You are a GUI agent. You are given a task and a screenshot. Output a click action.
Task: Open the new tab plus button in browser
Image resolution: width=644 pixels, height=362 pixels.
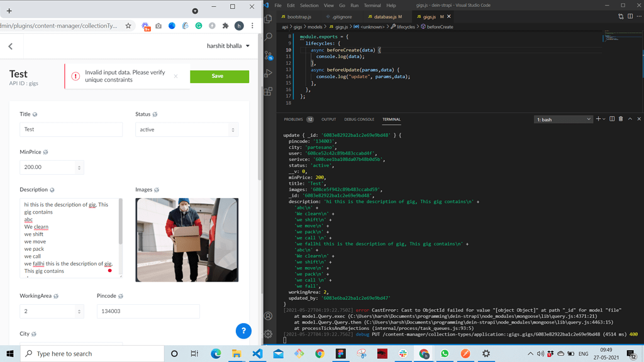(9, 11)
